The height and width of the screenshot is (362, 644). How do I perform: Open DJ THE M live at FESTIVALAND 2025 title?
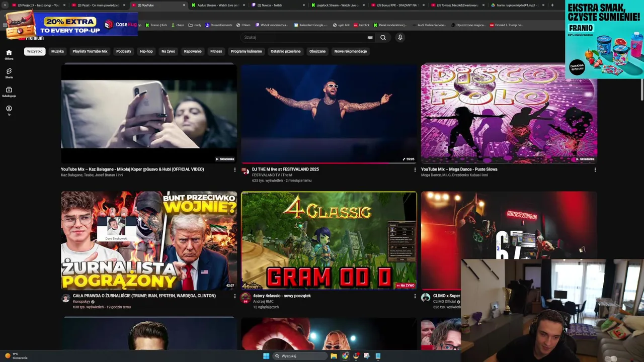[285, 169]
